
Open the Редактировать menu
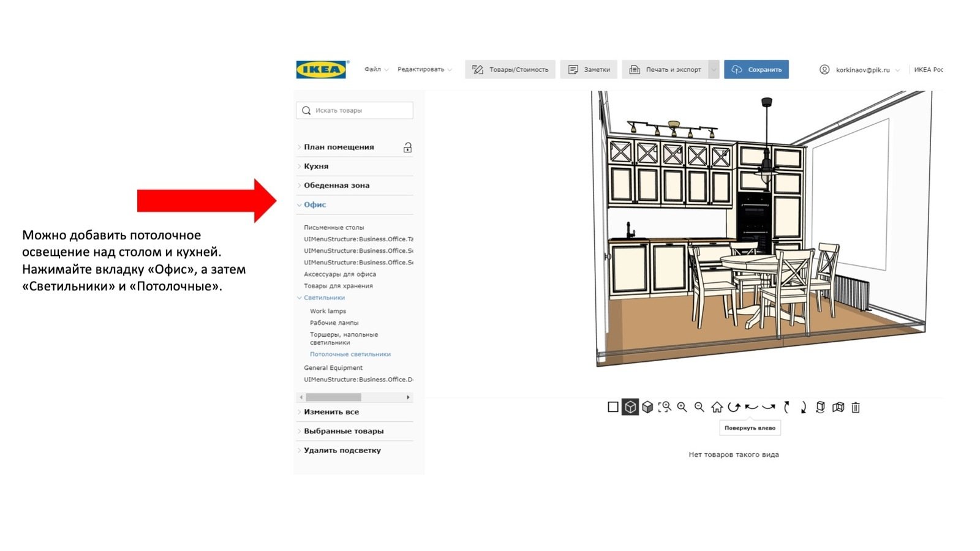click(x=424, y=70)
